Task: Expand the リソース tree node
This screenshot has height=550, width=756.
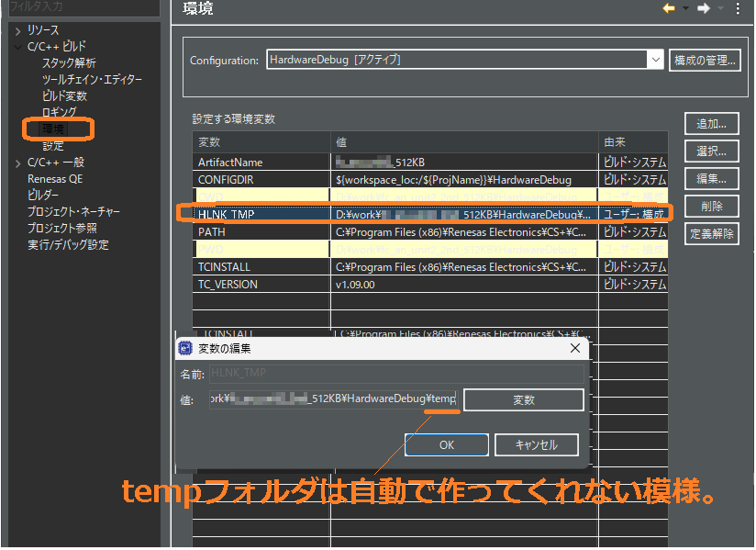Action: pos(17,31)
